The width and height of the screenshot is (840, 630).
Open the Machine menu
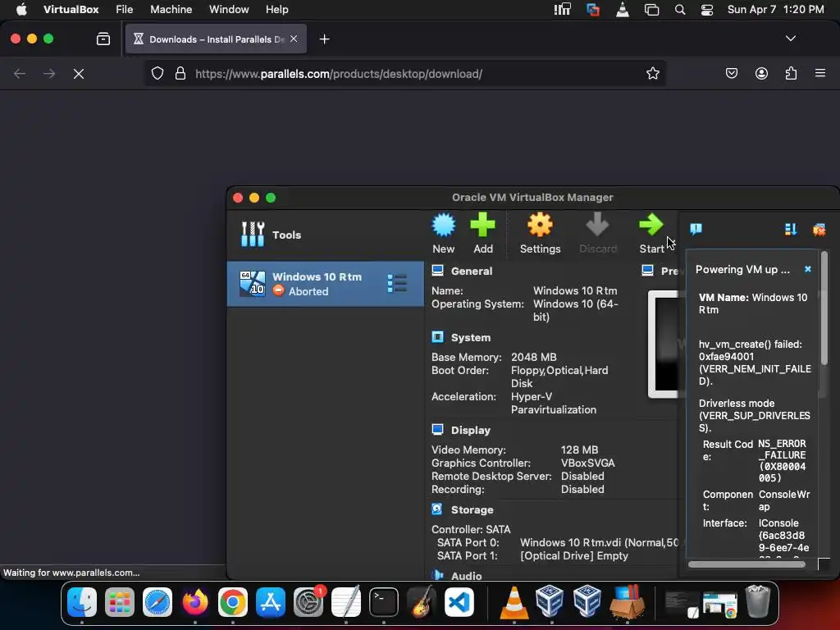pos(171,10)
